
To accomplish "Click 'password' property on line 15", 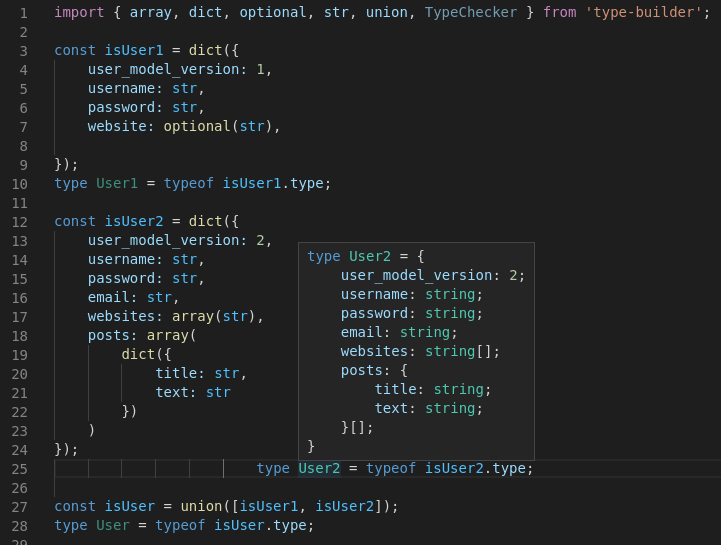I will pos(121,279).
